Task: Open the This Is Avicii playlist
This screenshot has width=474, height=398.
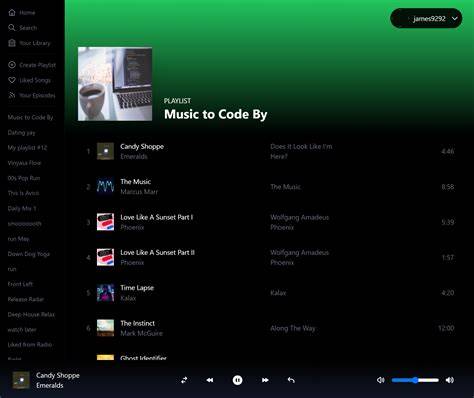Action: pos(23,193)
